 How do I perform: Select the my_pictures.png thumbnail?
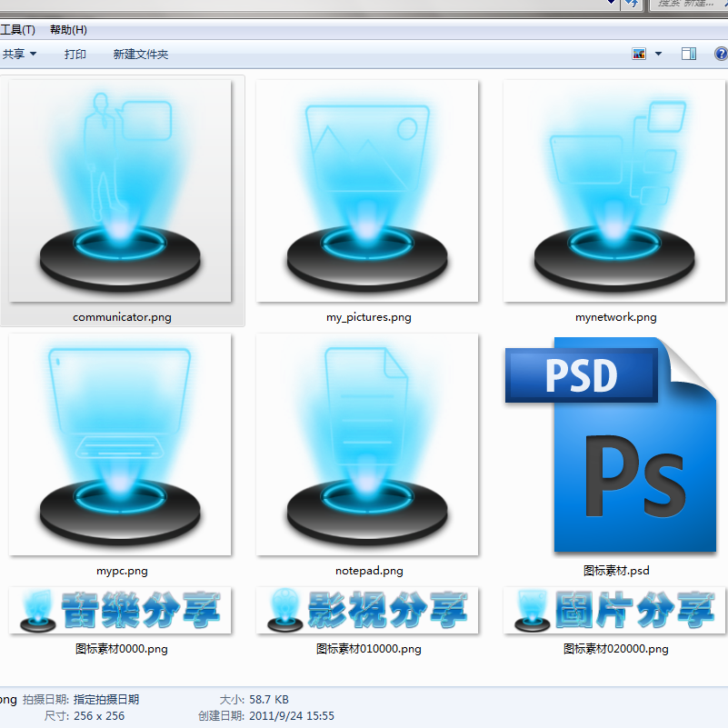(x=367, y=191)
